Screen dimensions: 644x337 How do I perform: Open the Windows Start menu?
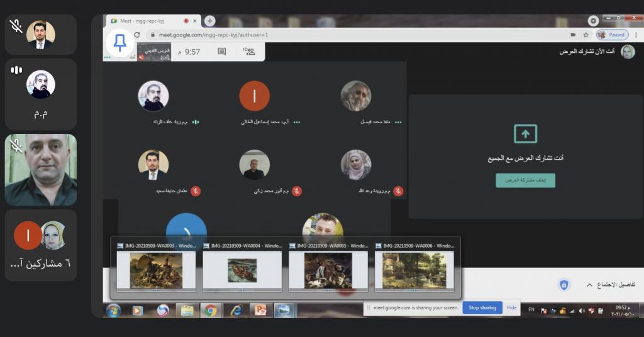click(x=114, y=310)
